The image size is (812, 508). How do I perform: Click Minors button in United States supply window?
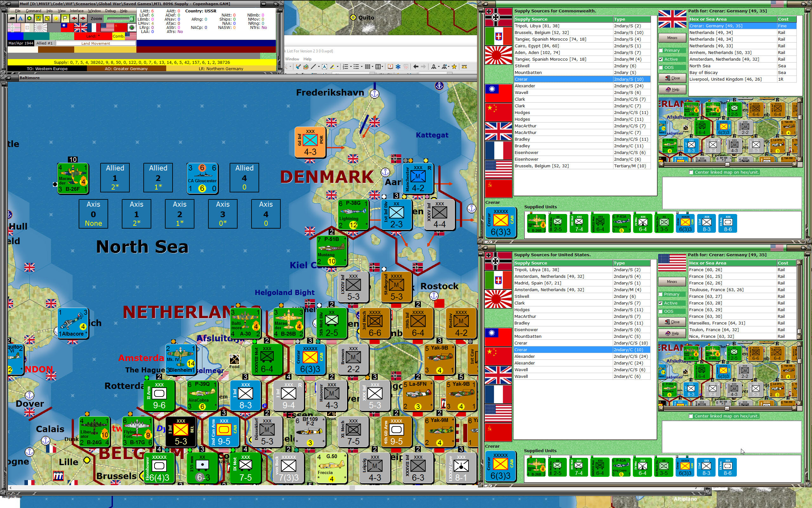coord(672,282)
